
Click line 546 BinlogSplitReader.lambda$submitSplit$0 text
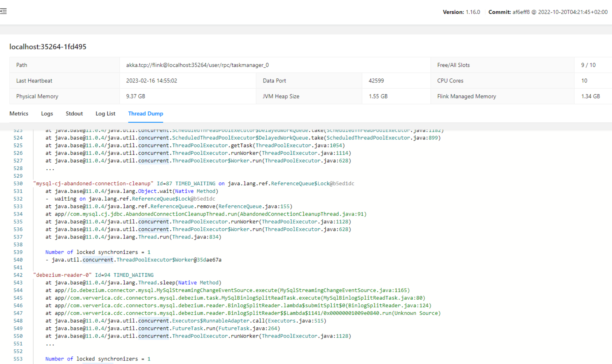pyautogui.click(x=238, y=305)
